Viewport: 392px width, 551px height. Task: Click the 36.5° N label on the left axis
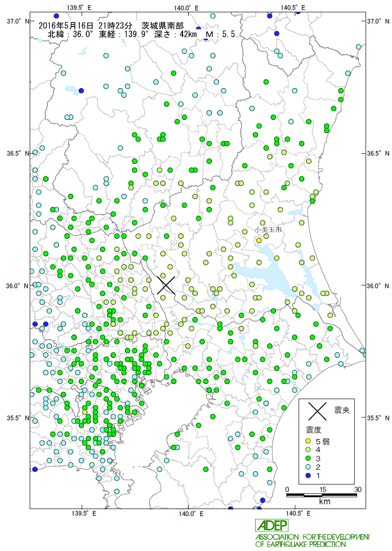pyautogui.click(x=18, y=154)
